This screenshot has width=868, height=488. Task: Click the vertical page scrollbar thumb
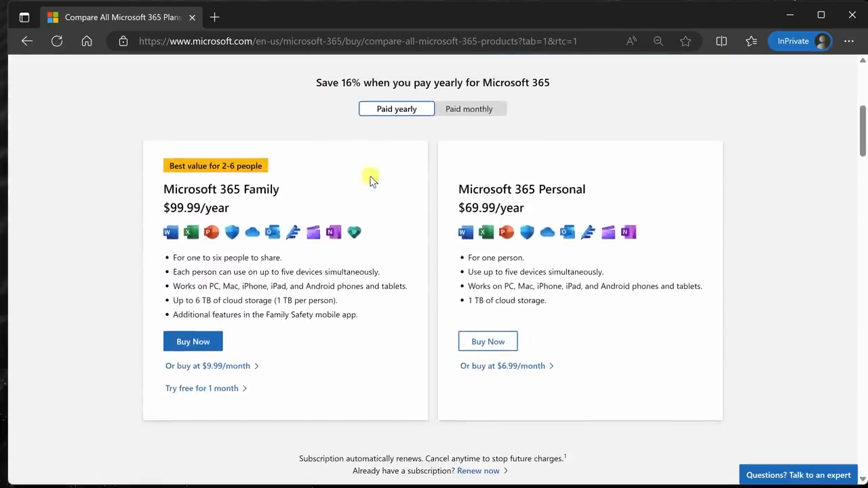click(863, 131)
